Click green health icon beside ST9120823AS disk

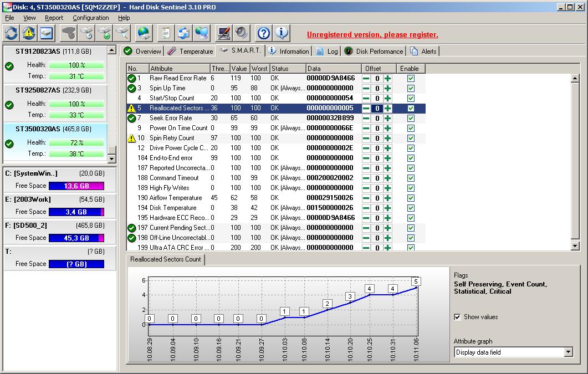9,66
